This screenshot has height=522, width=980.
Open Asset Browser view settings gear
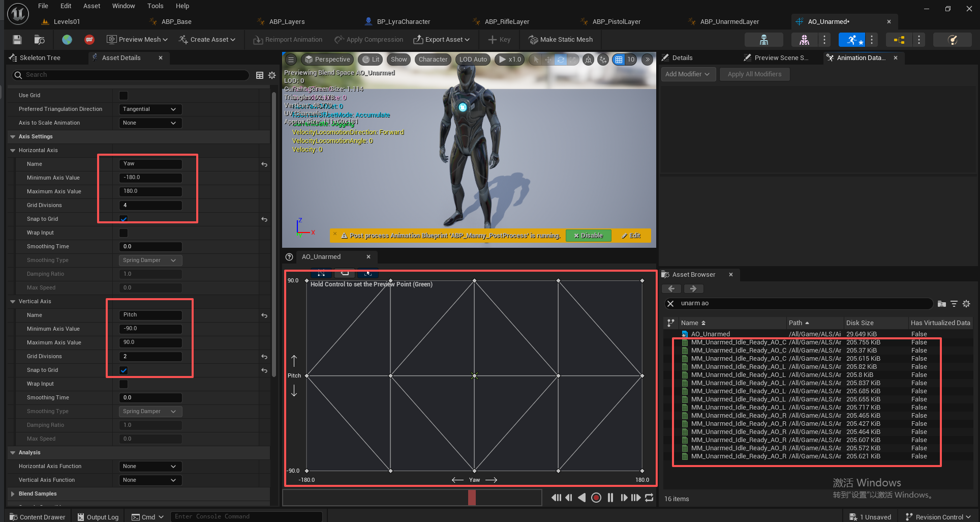tap(966, 304)
